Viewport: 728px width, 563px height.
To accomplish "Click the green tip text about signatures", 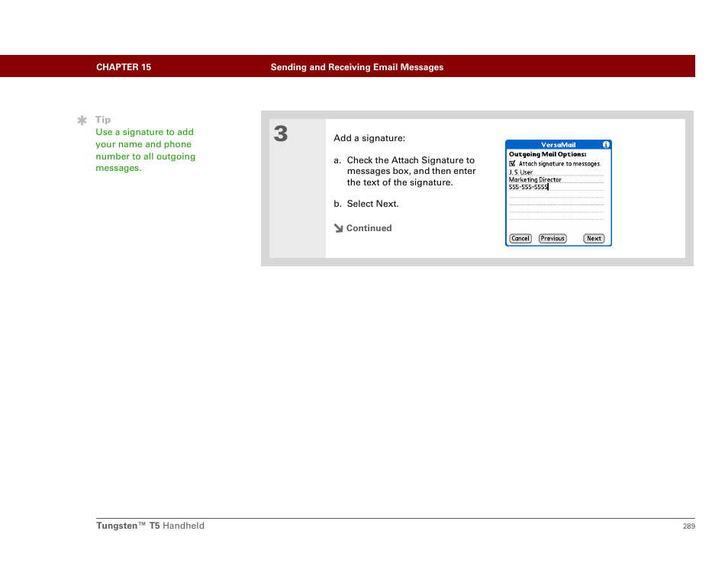I will [145, 150].
